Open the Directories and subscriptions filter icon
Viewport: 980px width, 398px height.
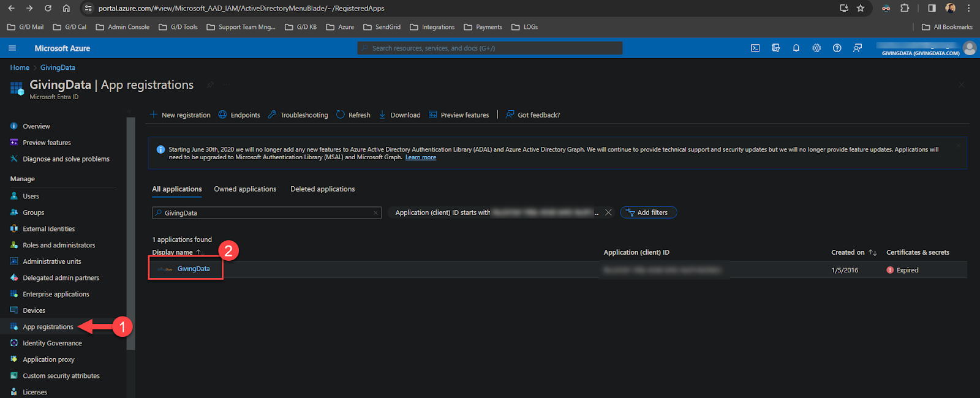coord(775,48)
